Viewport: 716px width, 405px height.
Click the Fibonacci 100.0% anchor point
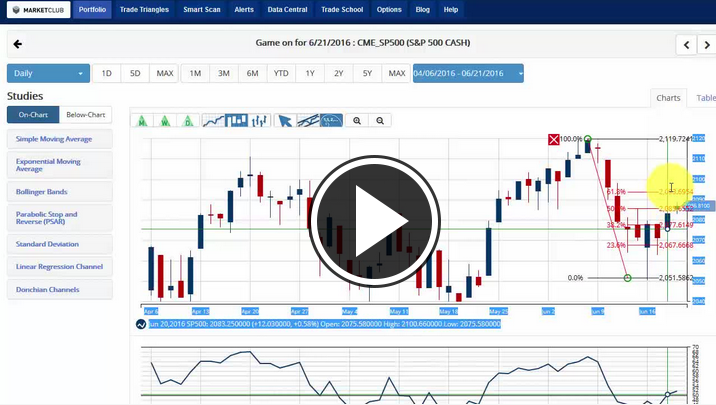tap(588, 139)
